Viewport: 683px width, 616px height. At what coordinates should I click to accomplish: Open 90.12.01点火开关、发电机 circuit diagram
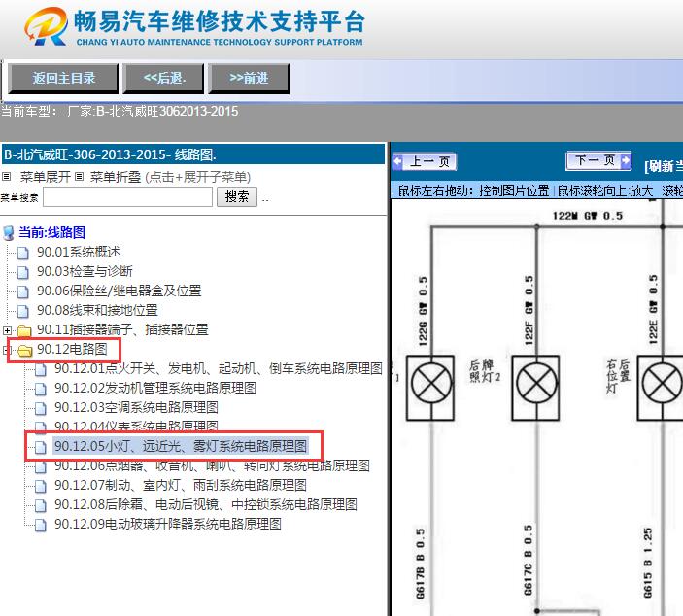tap(219, 368)
